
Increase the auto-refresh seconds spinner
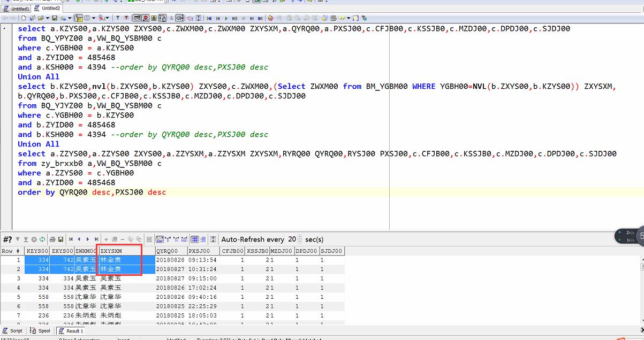click(300, 237)
